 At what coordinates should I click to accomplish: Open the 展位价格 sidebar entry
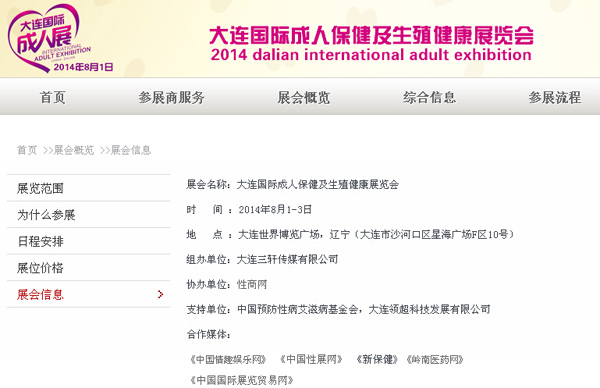click(88, 267)
